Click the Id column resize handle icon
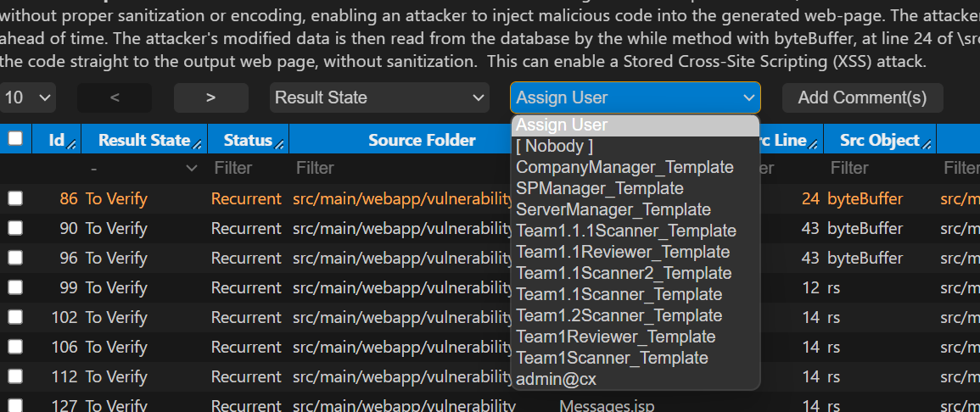This screenshot has width=980, height=412. tap(72, 145)
